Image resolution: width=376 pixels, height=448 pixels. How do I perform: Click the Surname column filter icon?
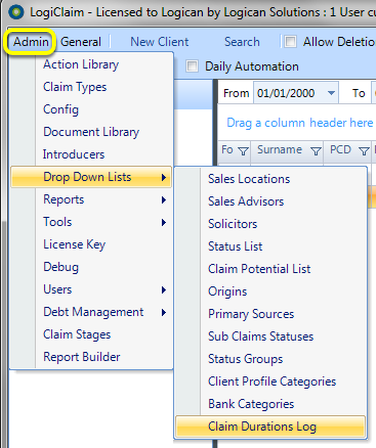tap(315, 151)
